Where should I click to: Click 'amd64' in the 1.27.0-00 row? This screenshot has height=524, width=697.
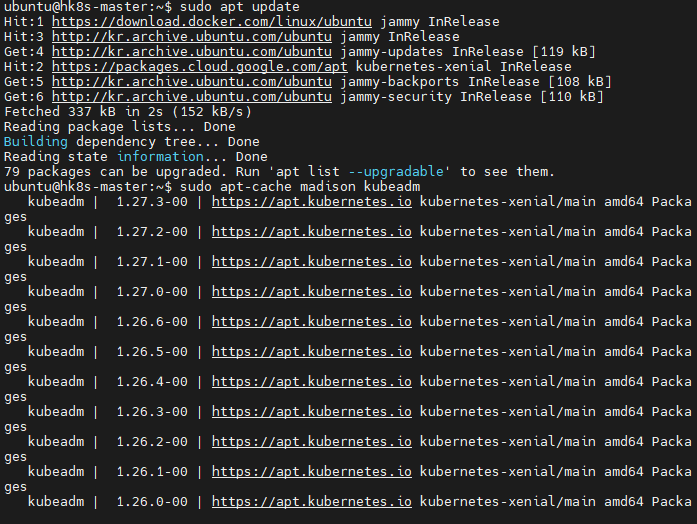(x=624, y=292)
